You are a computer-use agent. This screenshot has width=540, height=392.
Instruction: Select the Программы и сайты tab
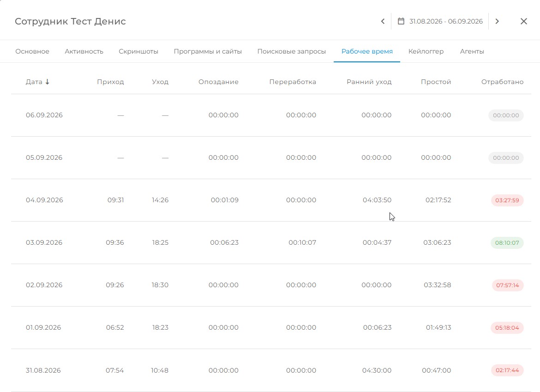coord(208,51)
